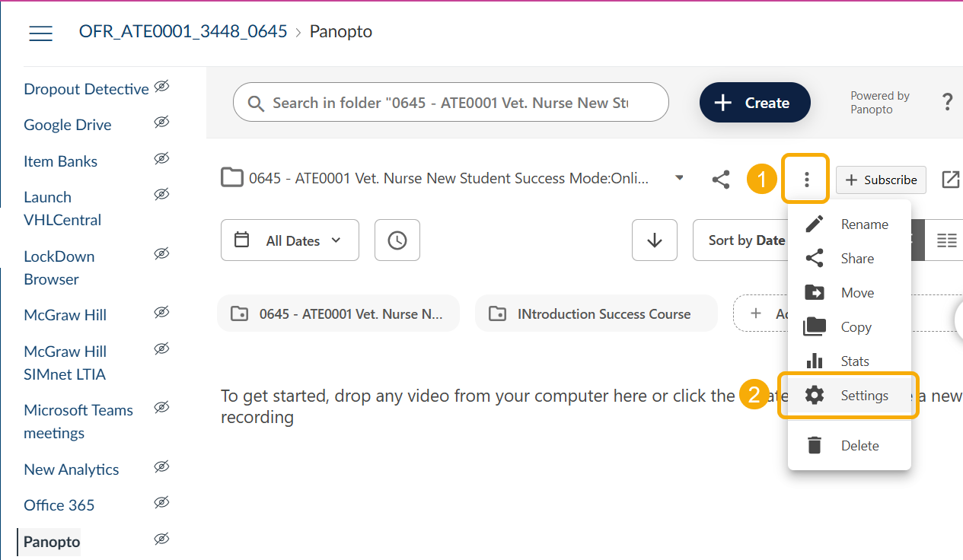Image resolution: width=963 pixels, height=560 pixels.
Task: Open the three-dot more options menu
Action: point(805,180)
